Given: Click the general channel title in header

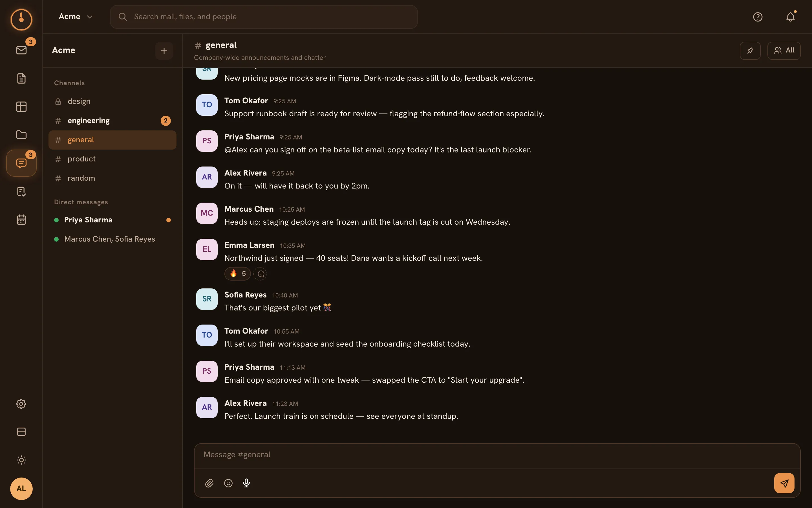Looking at the screenshot, I should tap(221, 45).
